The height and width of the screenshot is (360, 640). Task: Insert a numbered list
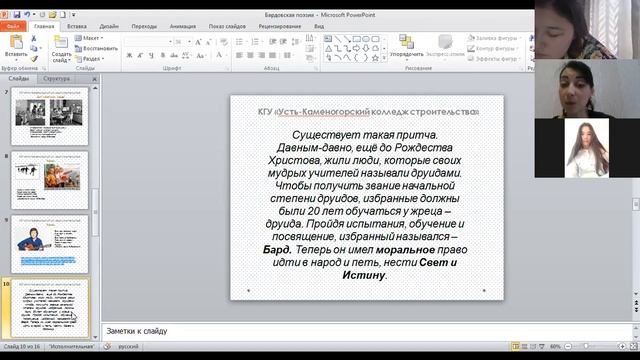256,42
